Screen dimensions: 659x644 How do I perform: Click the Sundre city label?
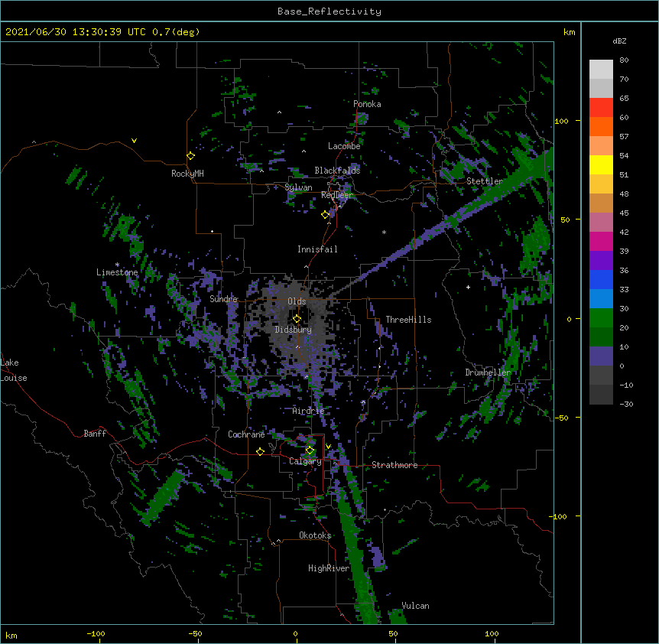(x=223, y=299)
